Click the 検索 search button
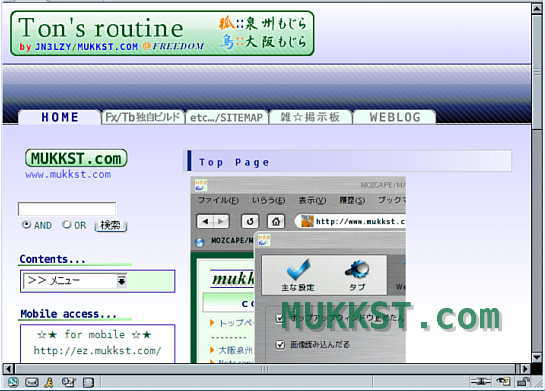Viewport: 545px width, 391px height. click(111, 225)
